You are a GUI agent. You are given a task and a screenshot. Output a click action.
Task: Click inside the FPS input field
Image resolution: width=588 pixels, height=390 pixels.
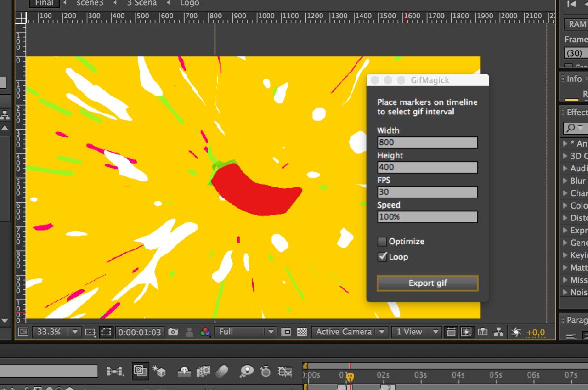point(427,192)
